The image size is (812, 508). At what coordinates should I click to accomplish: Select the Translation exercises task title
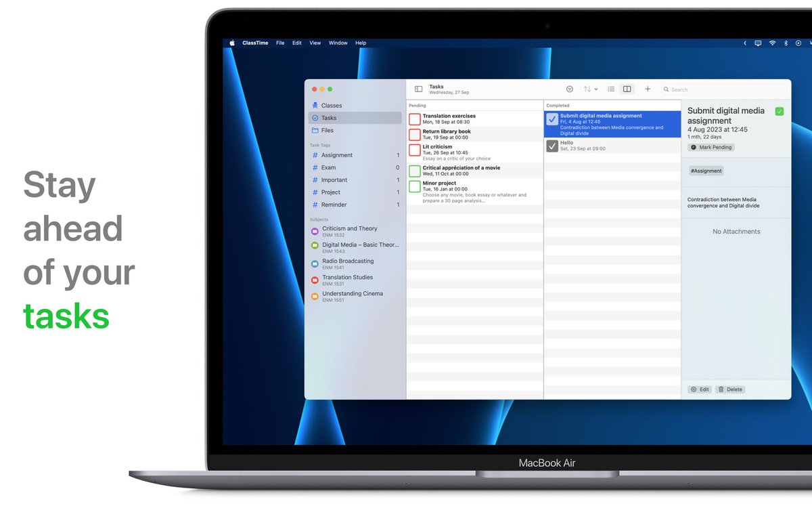tap(449, 116)
